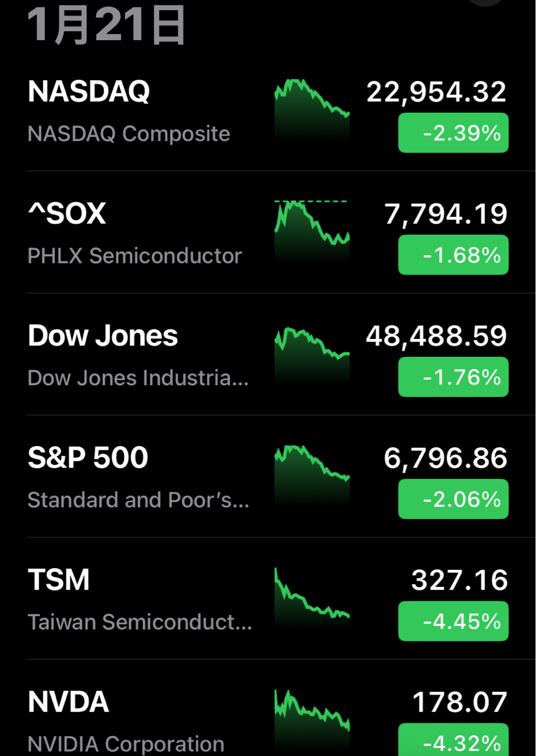
Task: Tap the S&P 500 -2.06% badge
Action: tap(453, 499)
